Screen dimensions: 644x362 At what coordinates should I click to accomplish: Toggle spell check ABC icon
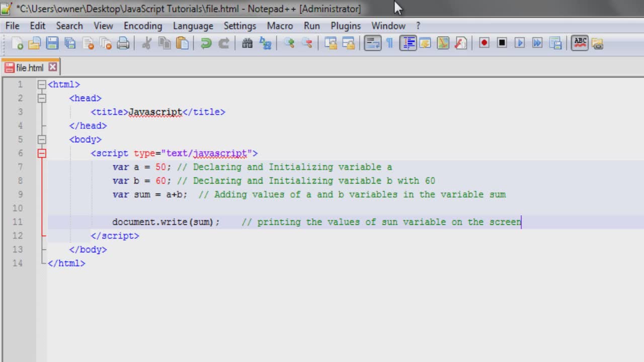(x=580, y=43)
